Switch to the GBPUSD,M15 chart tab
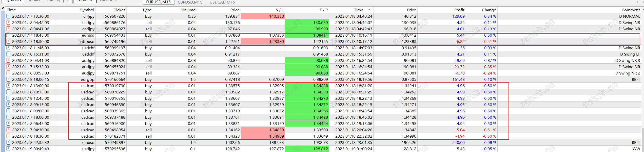 pos(190,2)
